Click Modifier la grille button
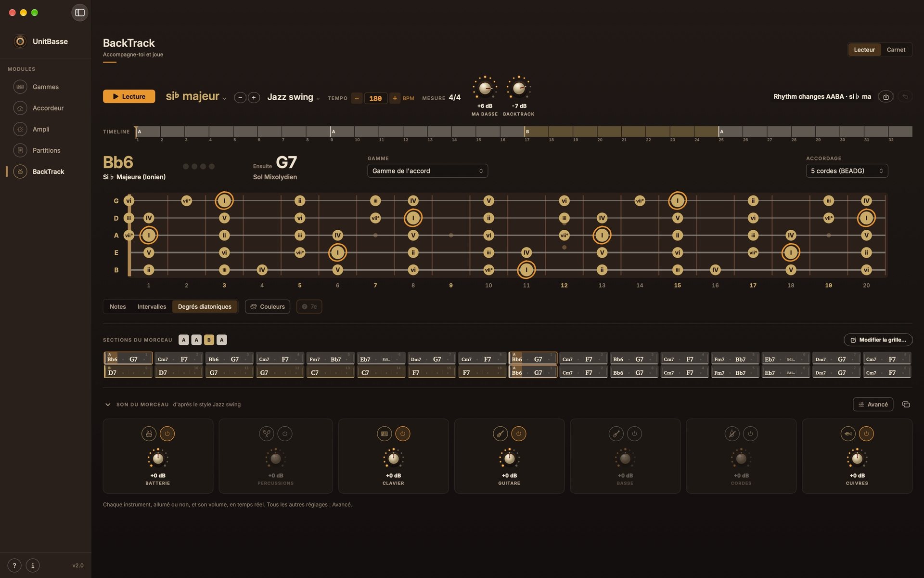 [x=878, y=340]
